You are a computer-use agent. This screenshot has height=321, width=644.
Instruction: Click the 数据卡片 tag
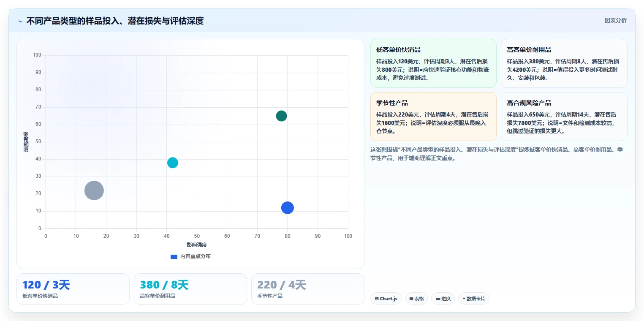coord(474,299)
